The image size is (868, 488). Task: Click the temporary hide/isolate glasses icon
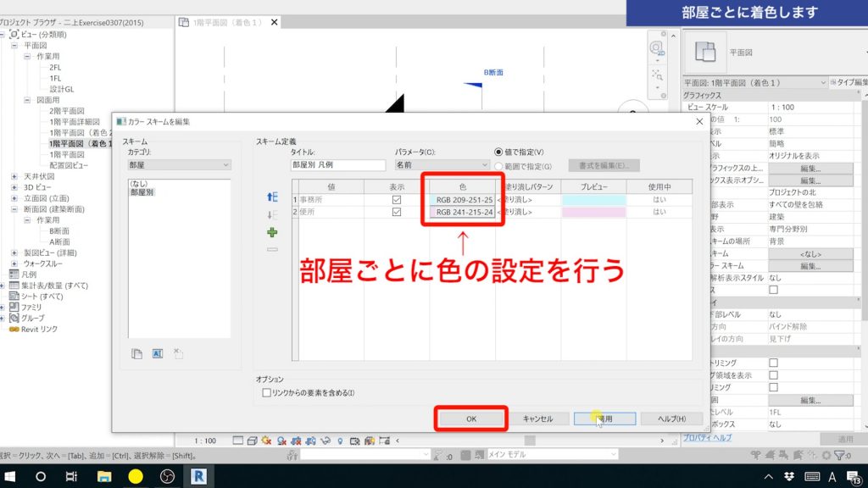coord(326,441)
